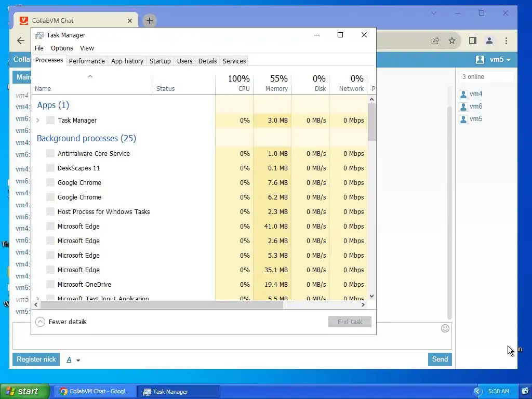
Task: Open a new Chrome tab with plus
Action: click(x=150, y=21)
